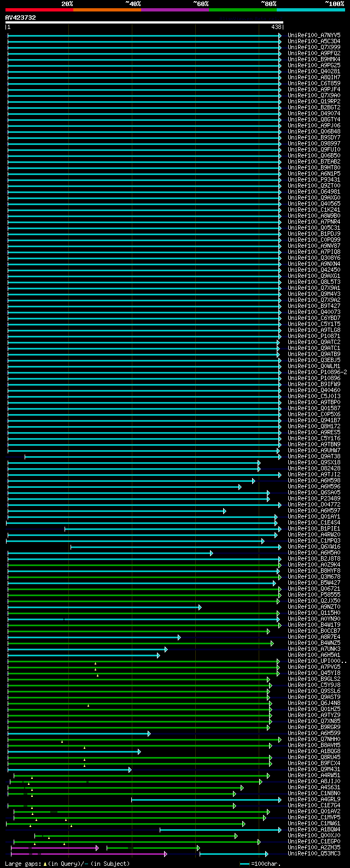Select label UniRef100_C1MPQ3
Viewport: 350px width, 868px height.
(x=314, y=540)
